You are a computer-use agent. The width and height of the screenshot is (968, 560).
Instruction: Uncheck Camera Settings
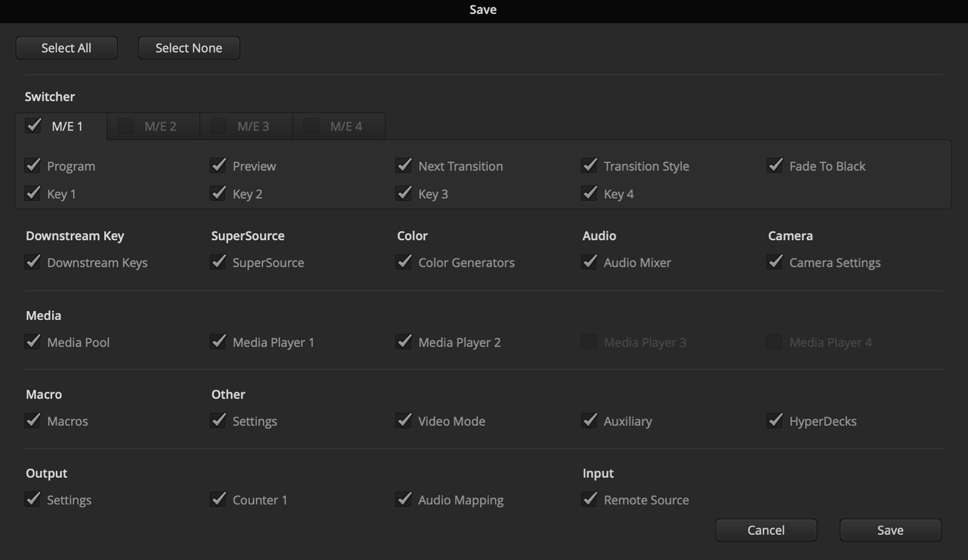[x=775, y=262]
